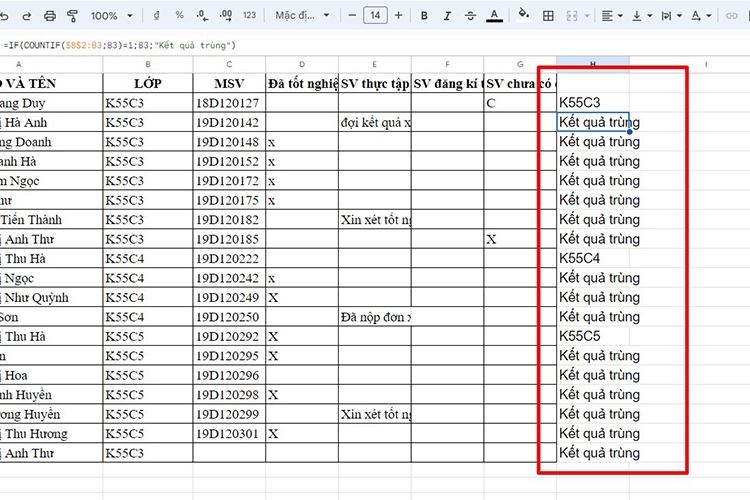The height and width of the screenshot is (500, 750).
Task: Select column G header
Action: pyautogui.click(x=520, y=64)
